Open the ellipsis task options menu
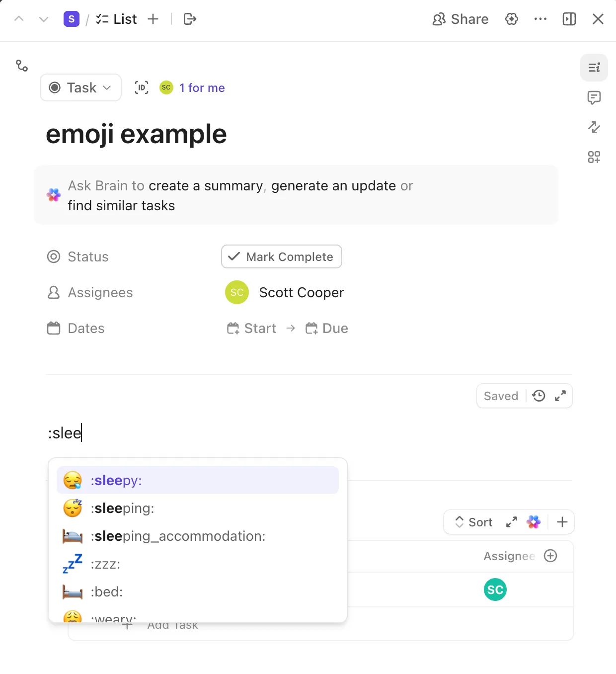This screenshot has width=616, height=674. tap(540, 19)
